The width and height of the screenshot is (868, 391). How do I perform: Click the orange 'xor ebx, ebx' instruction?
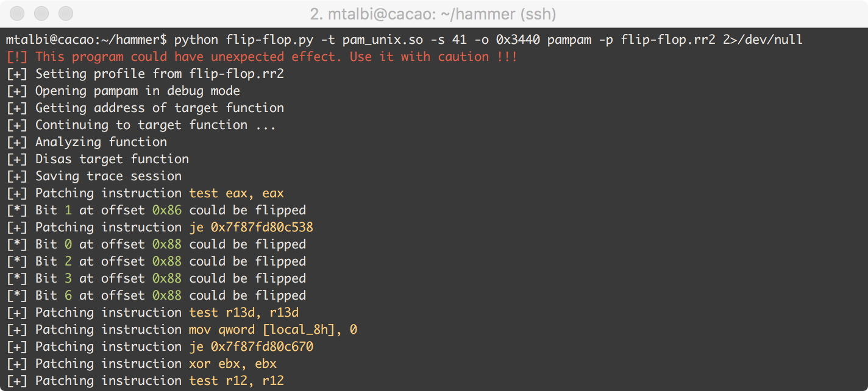coord(233,364)
